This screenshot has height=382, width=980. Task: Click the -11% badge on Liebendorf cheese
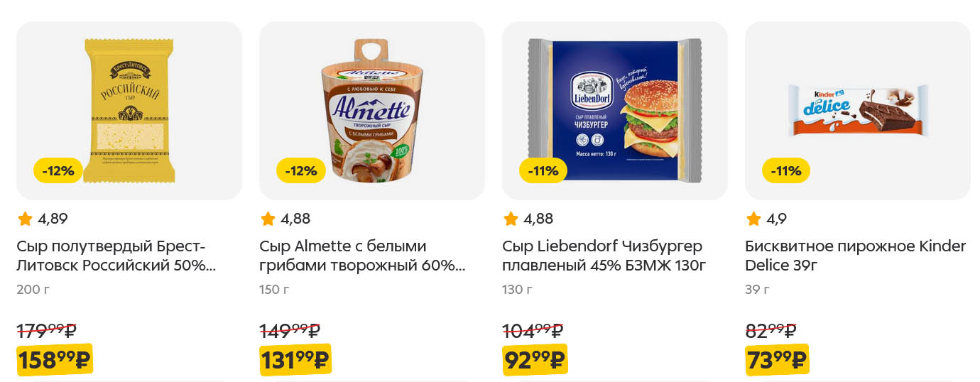tap(543, 170)
